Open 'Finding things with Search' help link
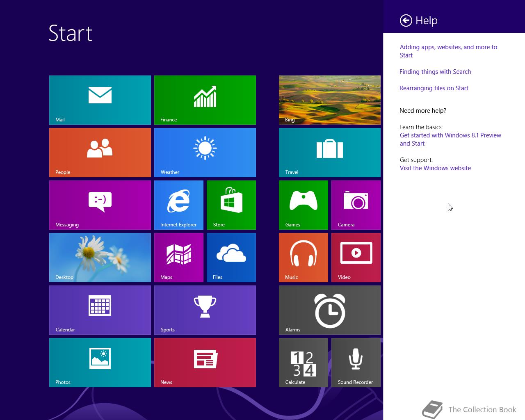The width and height of the screenshot is (525, 420). pos(435,72)
